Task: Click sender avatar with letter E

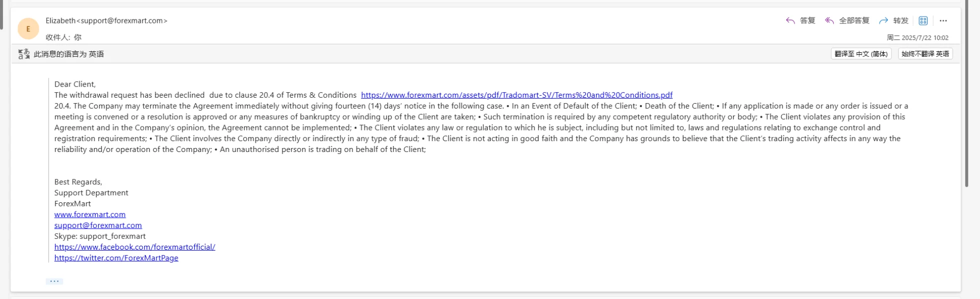Action: click(x=28, y=29)
